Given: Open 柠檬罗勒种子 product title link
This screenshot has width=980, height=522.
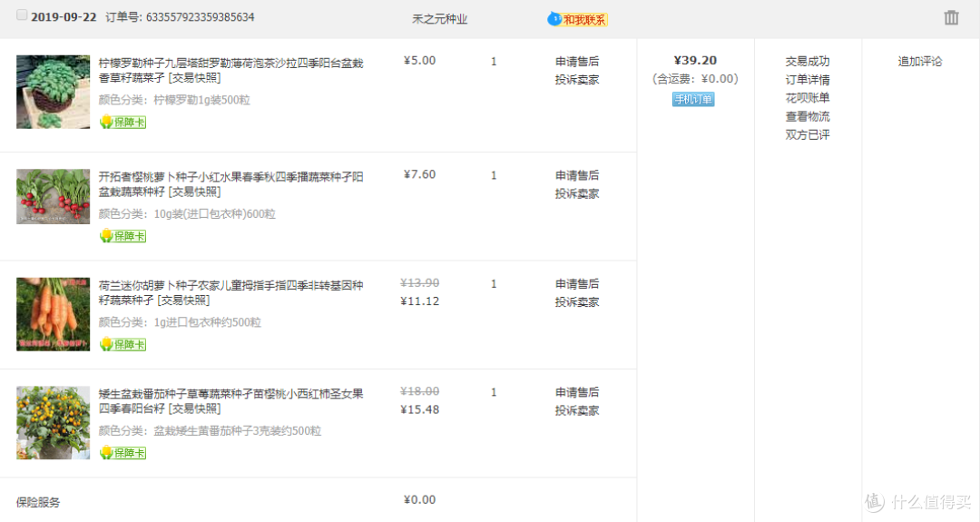Looking at the screenshot, I should tap(230, 70).
